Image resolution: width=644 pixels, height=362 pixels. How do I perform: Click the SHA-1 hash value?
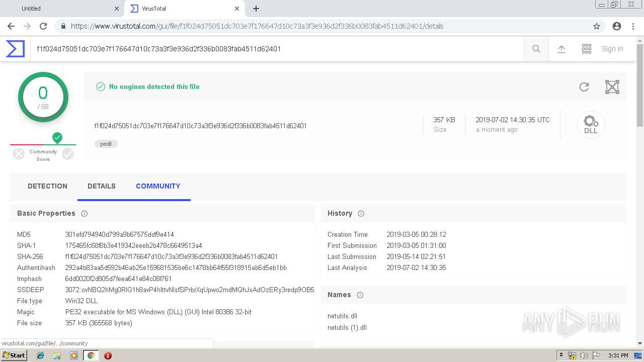click(133, 246)
